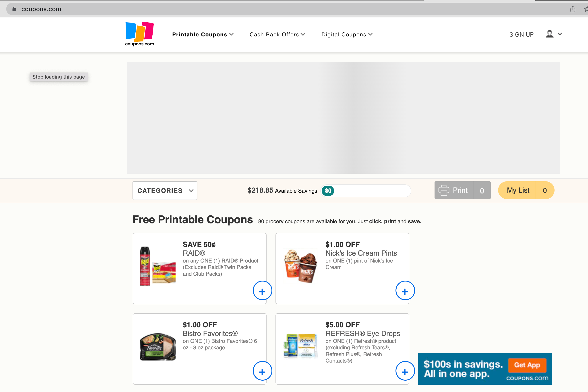Screen dimensions: 588x392
Task: Add the Bistro Favorites coupon
Action: (x=262, y=371)
